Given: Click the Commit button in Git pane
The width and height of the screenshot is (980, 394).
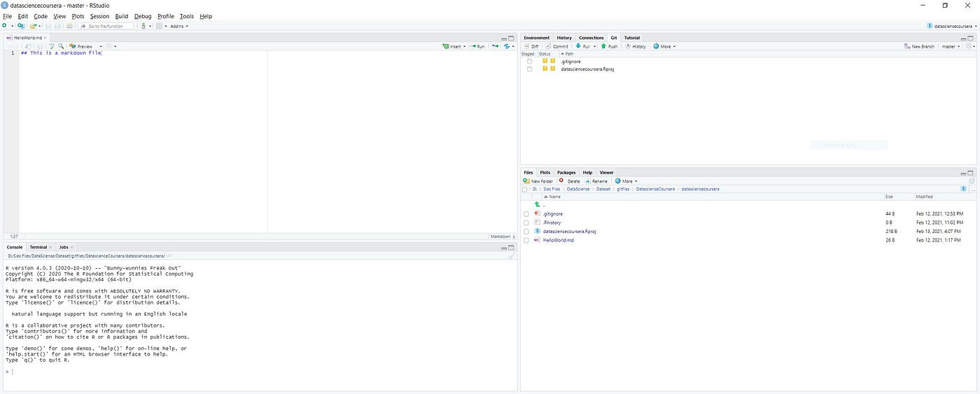Looking at the screenshot, I should 556,46.
